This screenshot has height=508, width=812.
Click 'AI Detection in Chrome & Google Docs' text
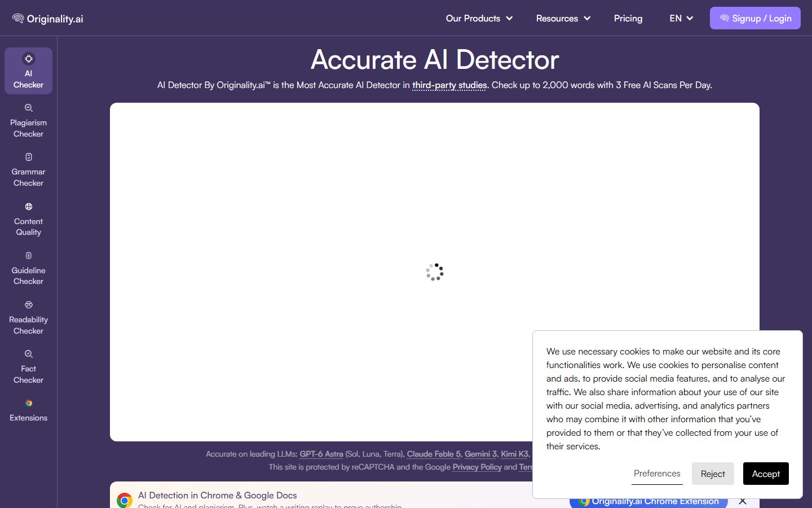pos(218,495)
